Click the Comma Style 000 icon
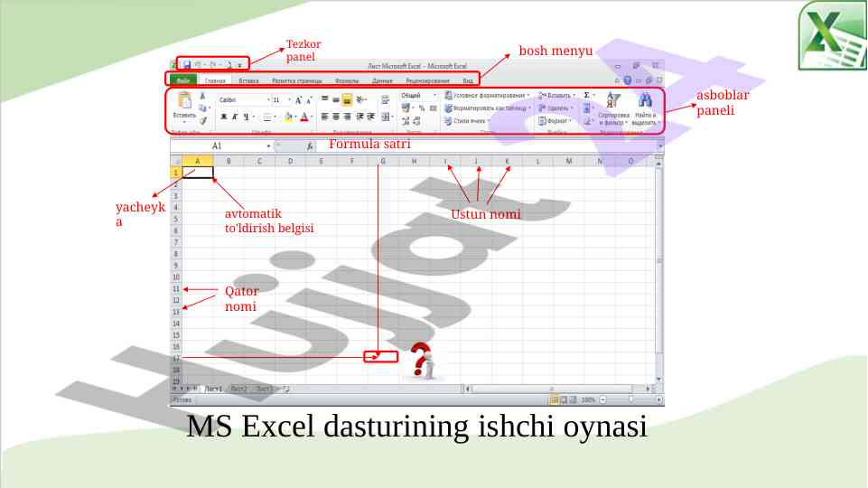868x488 pixels. [x=433, y=108]
